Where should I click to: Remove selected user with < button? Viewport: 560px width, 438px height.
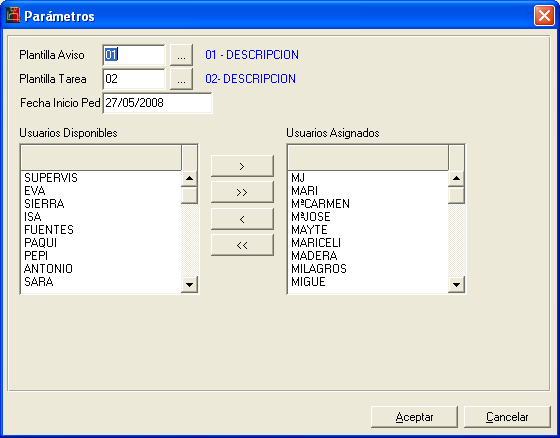pos(242,219)
